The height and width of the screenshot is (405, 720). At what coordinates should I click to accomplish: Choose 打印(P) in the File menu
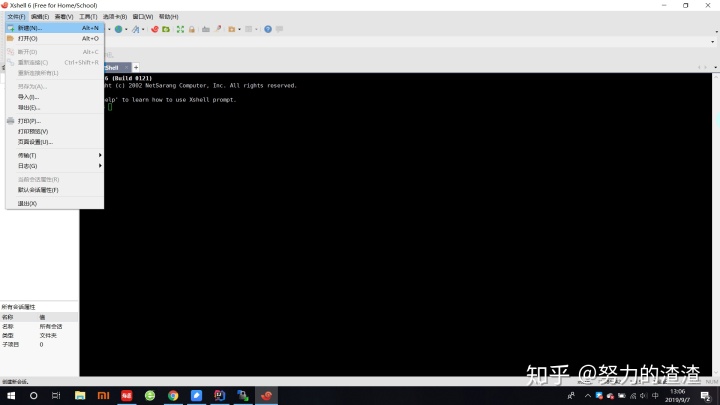(x=55, y=121)
